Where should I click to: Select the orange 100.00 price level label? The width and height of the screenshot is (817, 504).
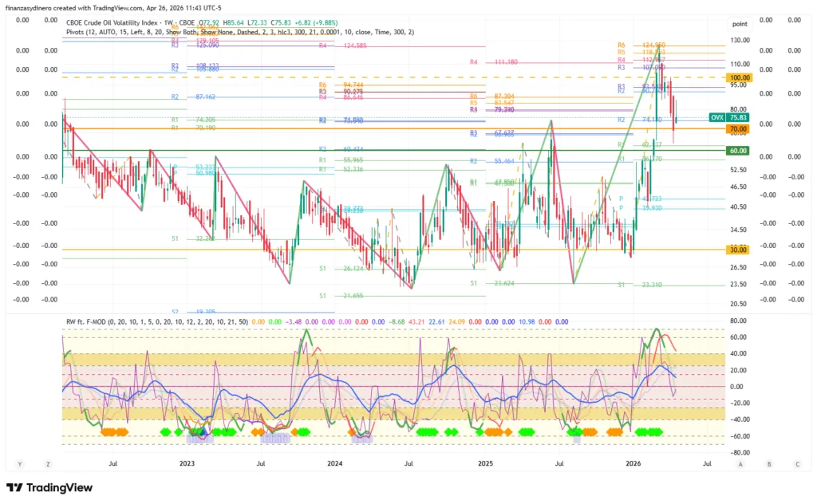737,77
